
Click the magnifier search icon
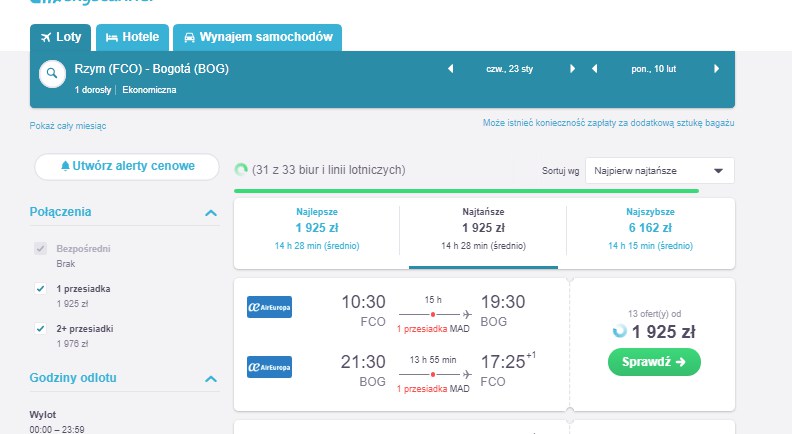pyautogui.click(x=52, y=74)
